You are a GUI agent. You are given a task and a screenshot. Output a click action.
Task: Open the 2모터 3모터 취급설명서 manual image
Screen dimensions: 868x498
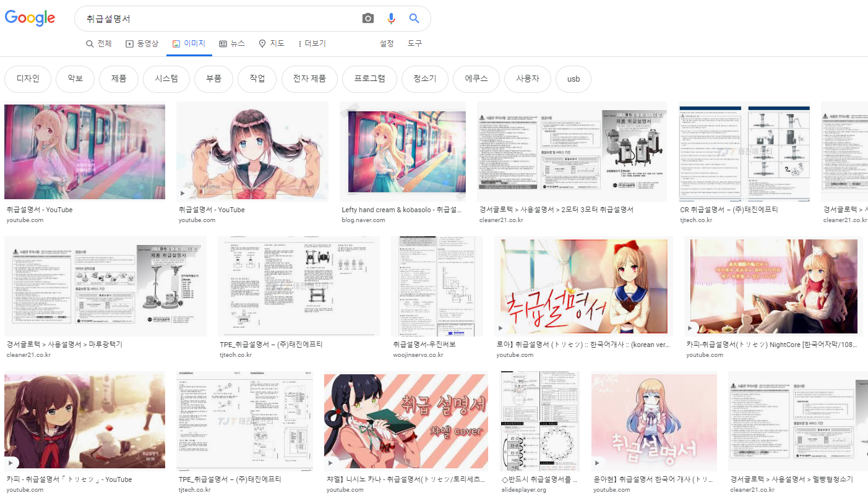coord(572,152)
